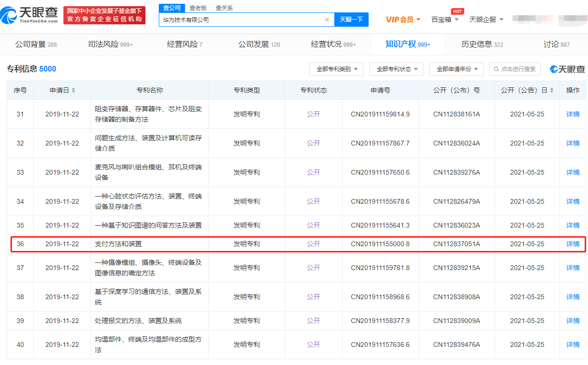Clear the search box with the X icon
Image resolution: width=588 pixels, height=365 pixels.
tap(327, 20)
